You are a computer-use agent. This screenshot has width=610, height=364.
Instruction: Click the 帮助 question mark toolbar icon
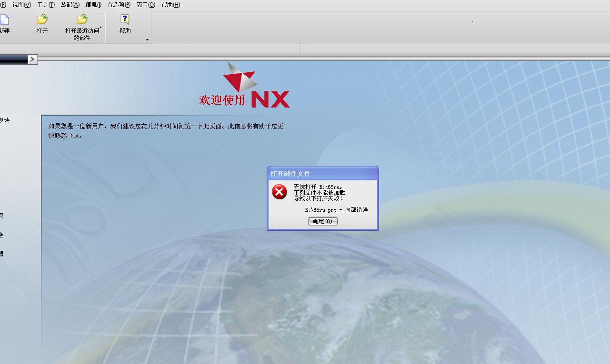(x=125, y=20)
